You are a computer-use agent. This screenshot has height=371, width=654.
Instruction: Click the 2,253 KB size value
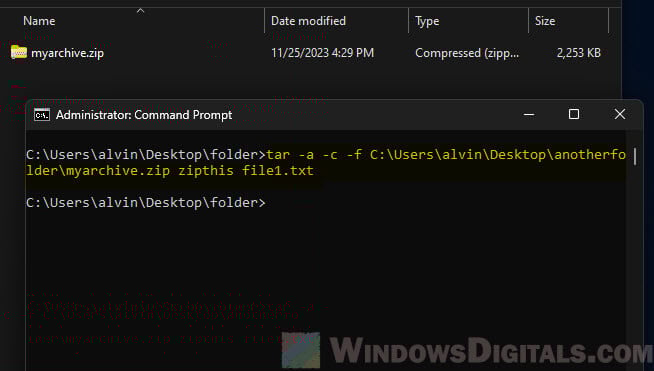click(579, 53)
